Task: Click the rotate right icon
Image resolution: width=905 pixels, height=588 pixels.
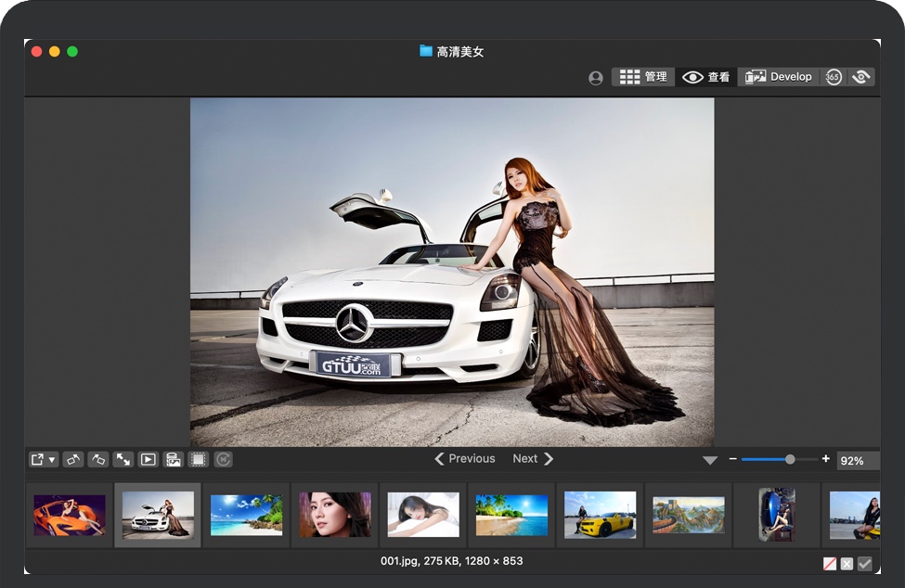Action: pyautogui.click(x=98, y=459)
